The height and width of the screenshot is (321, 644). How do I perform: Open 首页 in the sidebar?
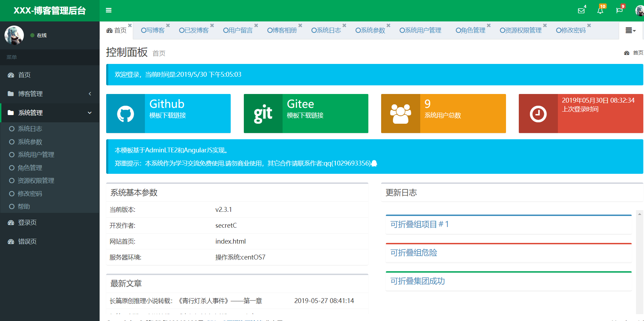pyautogui.click(x=50, y=75)
